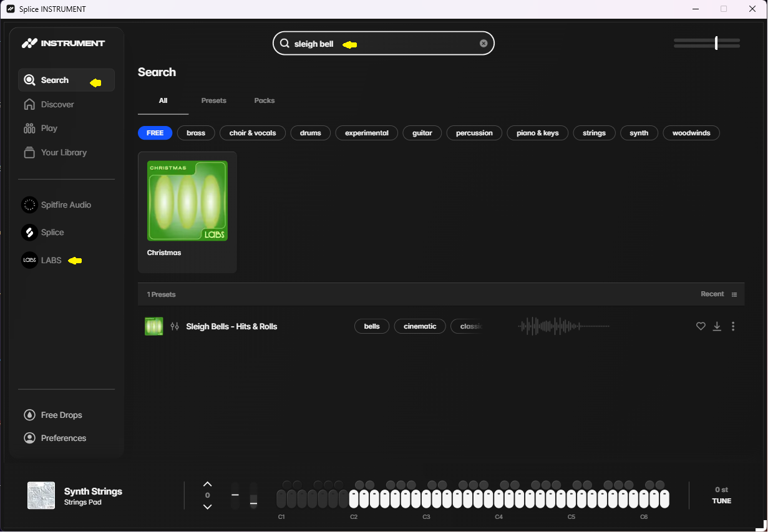
Task: Open the Christmas pack card
Action: (187, 211)
